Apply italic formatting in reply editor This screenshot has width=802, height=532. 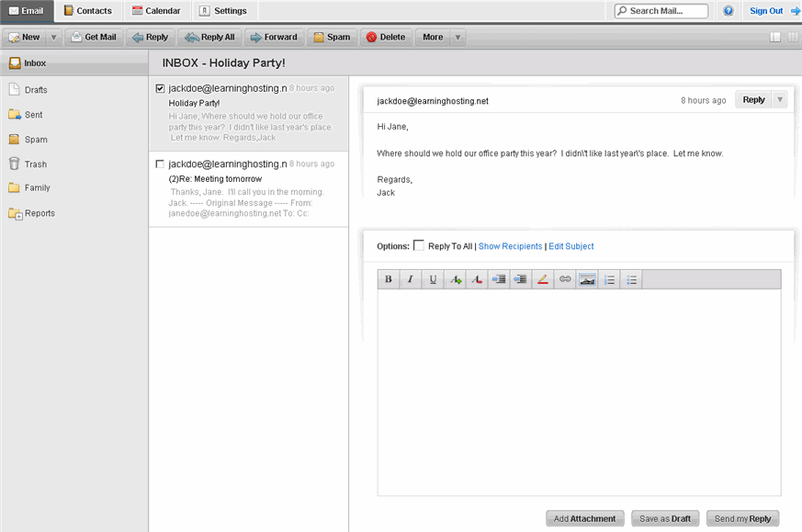coord(411,279)
